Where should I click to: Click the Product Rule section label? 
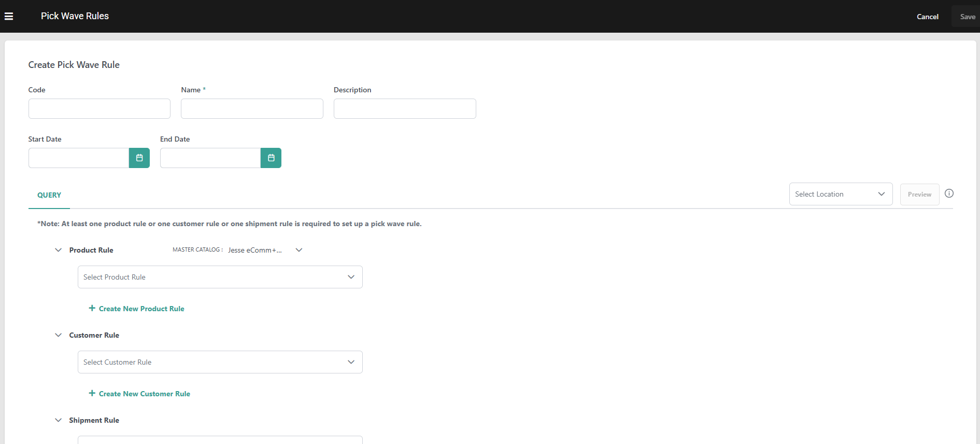91,250
